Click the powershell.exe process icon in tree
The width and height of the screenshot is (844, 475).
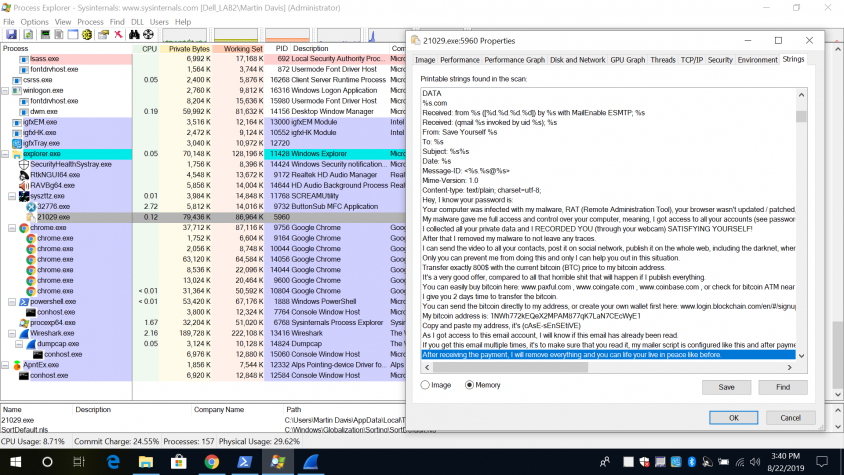24,302
